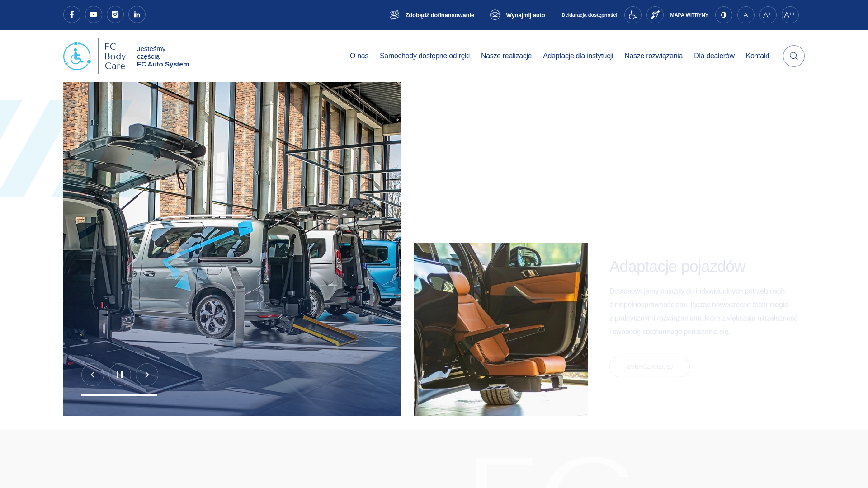Click the slider progress bar
The image size is (868, 488).
pos(231,395)
